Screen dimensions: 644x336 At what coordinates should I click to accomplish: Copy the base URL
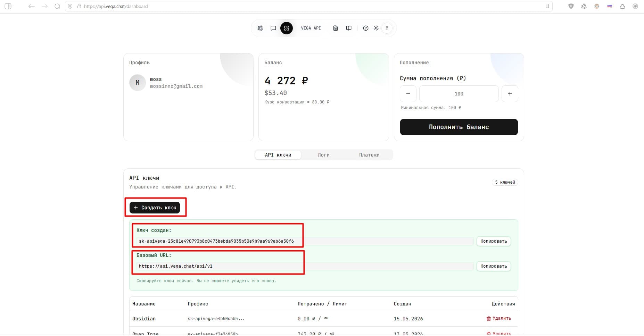point(494,266)
